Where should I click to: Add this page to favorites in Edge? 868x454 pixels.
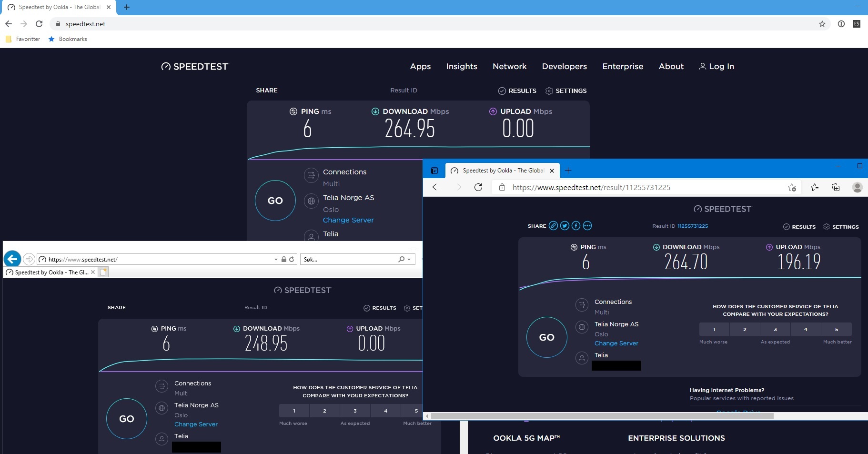pos(792,187)
